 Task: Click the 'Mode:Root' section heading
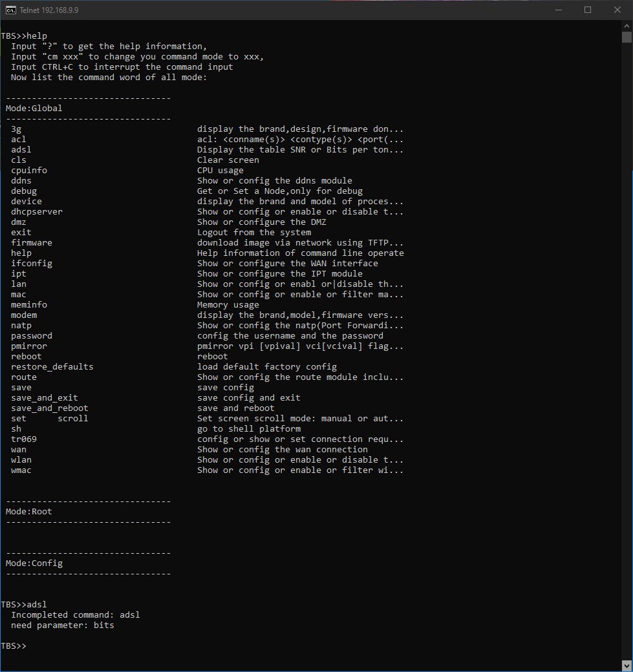point(28,512)
